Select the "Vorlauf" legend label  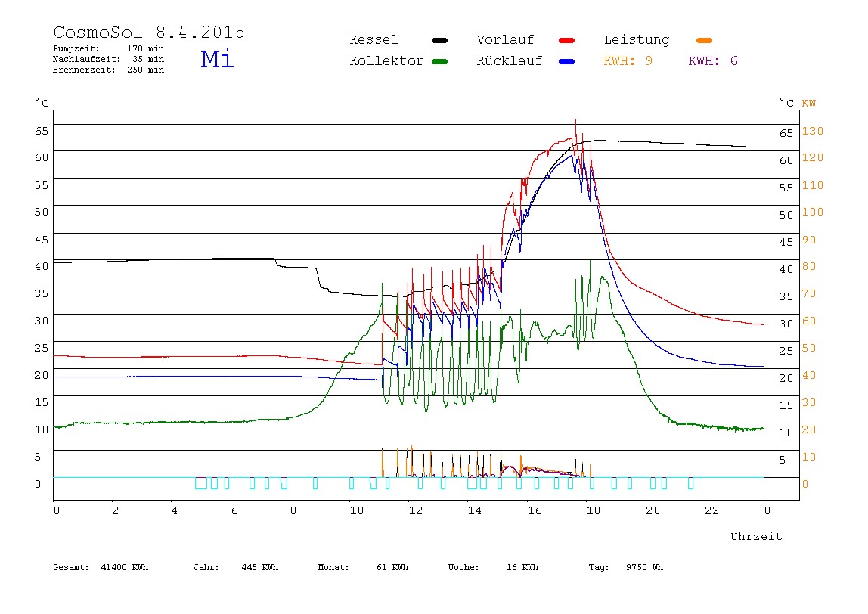coord(505,40)
